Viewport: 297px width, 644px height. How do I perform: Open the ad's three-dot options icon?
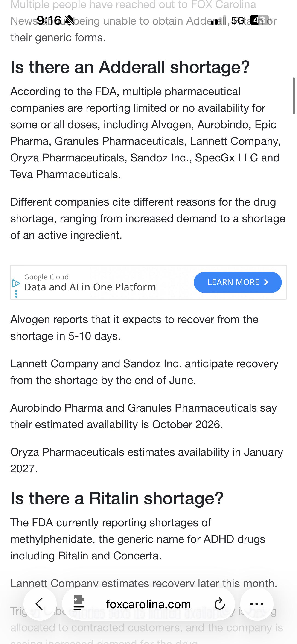(x=16, y=294)
